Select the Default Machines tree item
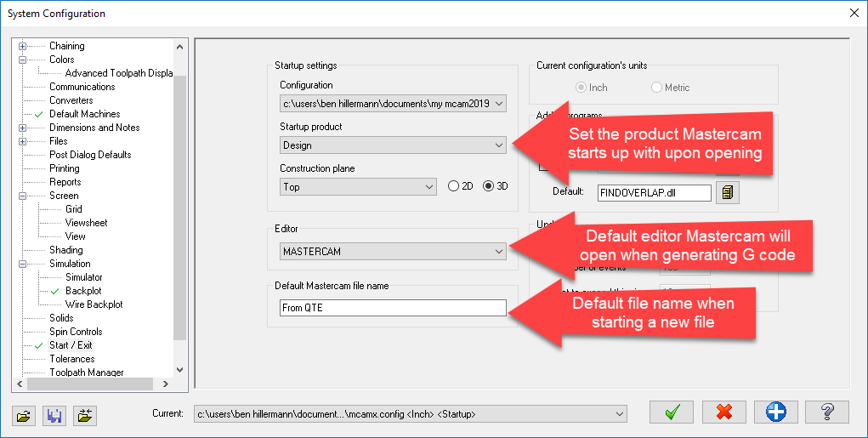This screenshot has height=438, width=868. [85, 113]
